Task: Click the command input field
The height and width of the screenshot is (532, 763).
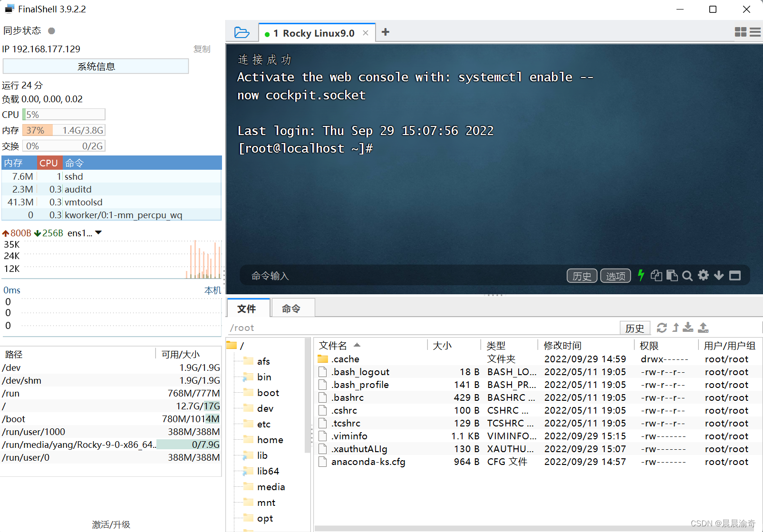Action: 404,276
